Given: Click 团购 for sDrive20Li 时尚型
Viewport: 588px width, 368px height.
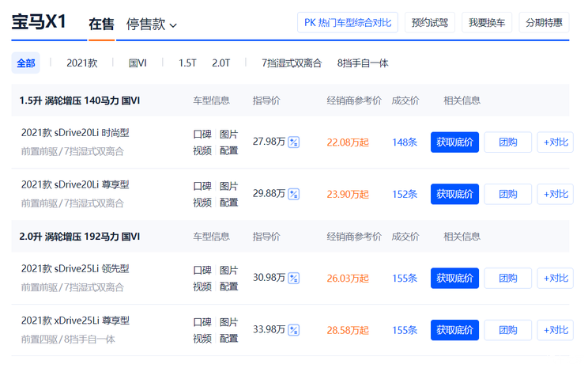Looking at the screenshot, I should coord(507,142).
